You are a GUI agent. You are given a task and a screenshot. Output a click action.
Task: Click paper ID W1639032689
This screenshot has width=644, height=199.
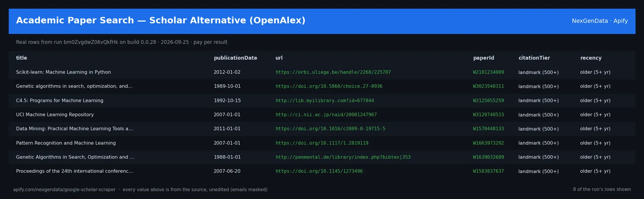pos(488,157)
